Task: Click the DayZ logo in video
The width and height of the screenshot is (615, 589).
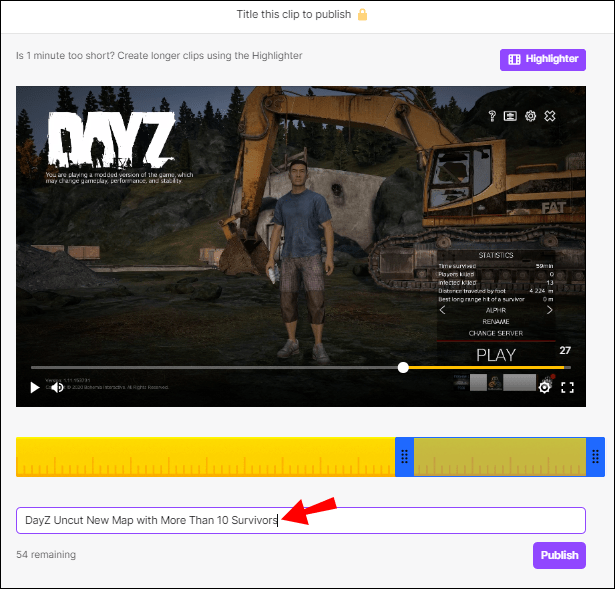Action: (111, 140)
